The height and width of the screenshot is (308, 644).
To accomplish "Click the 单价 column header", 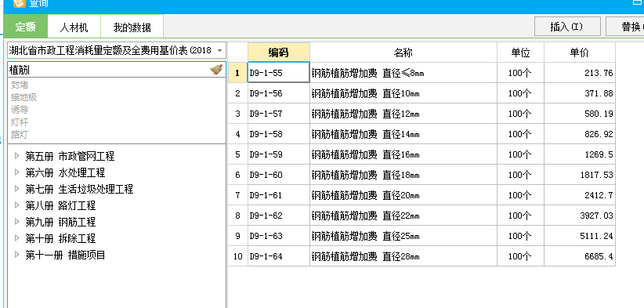I will click(x=580, y=53).
